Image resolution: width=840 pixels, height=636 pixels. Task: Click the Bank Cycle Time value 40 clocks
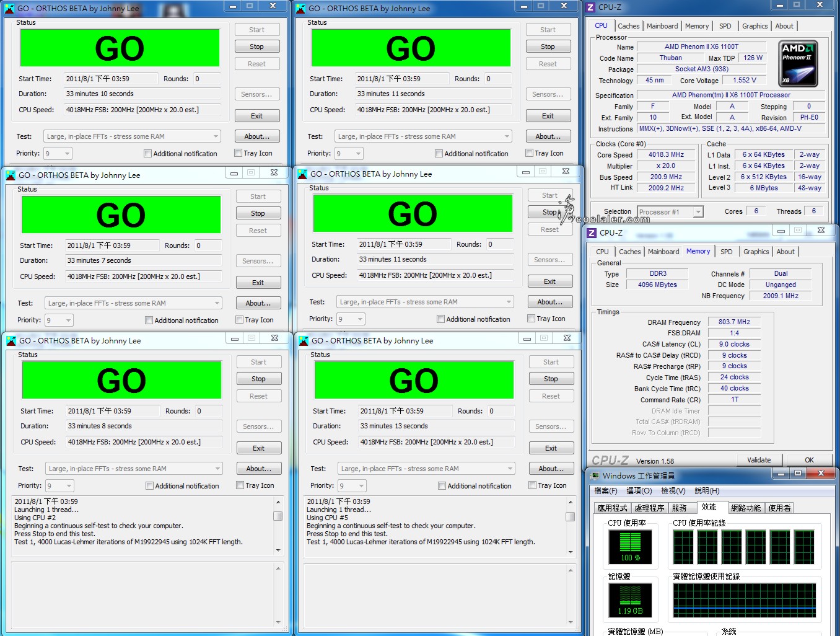point(734,388)
